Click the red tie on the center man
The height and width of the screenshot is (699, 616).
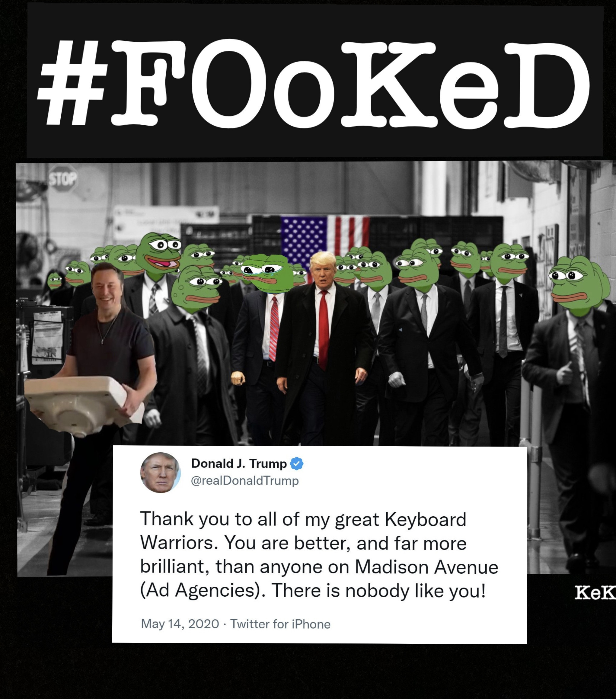point(323,330)
